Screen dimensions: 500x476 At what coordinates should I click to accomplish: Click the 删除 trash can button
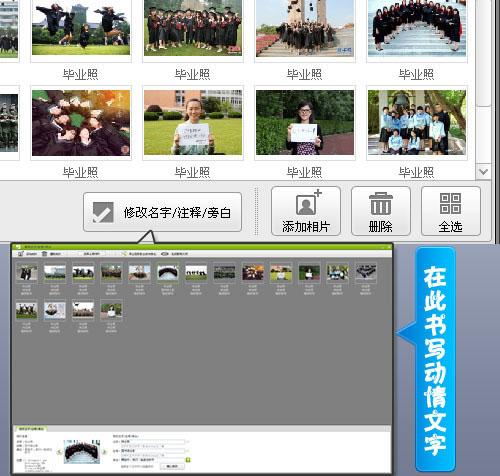click(381, 211)
